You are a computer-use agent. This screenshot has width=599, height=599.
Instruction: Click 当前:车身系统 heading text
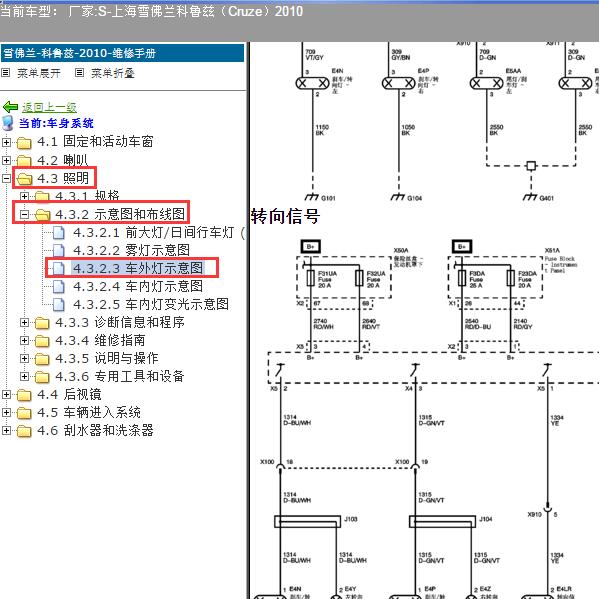[x=56, y=123]
